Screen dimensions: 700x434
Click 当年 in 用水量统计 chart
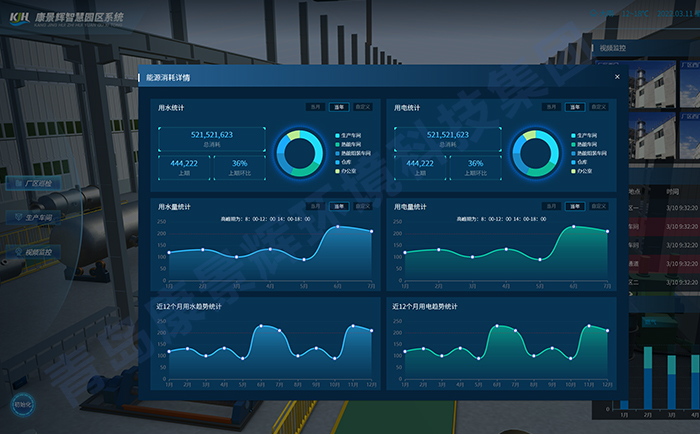click(x=339, y=207)
